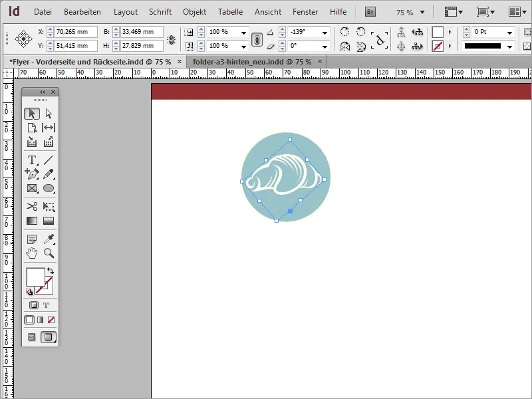Select the Type tool
The height and width of the screenshot is (399, 532).
[x=32, y=160]
